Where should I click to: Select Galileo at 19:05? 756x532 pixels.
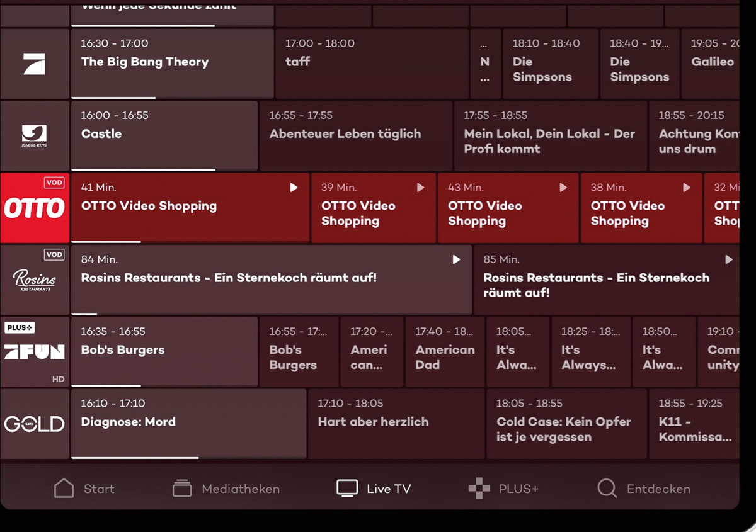711,64
